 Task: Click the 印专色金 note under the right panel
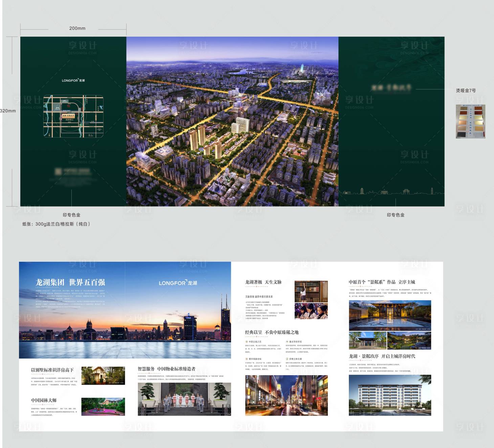pos(396,215)
